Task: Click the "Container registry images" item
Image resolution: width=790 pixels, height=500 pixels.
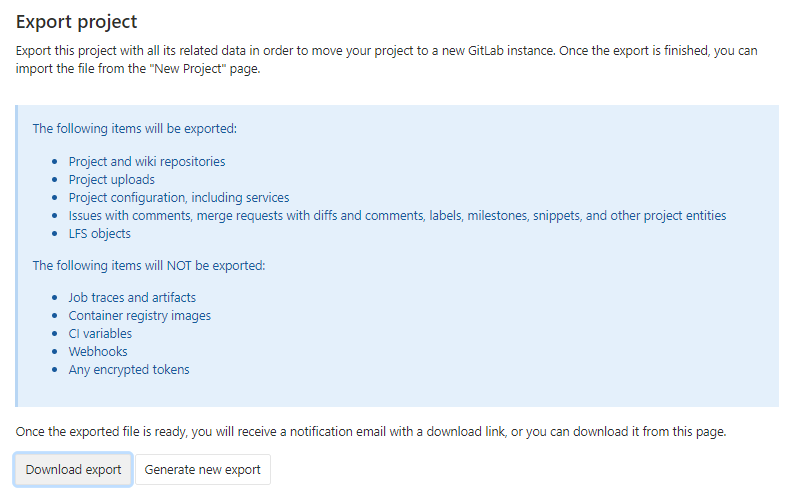Action: click(139, 315)
